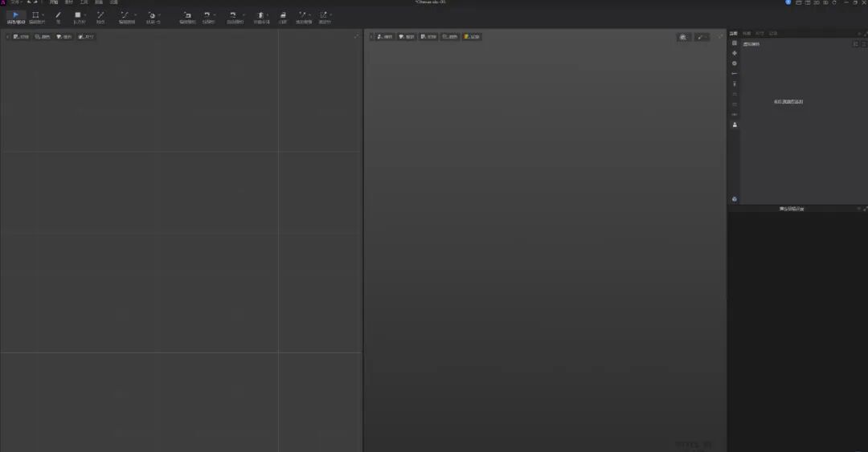868x452 pixels.
Task: Open the second ribbon tab after Start
Action: pyautogui.click(x=69, y=2)
